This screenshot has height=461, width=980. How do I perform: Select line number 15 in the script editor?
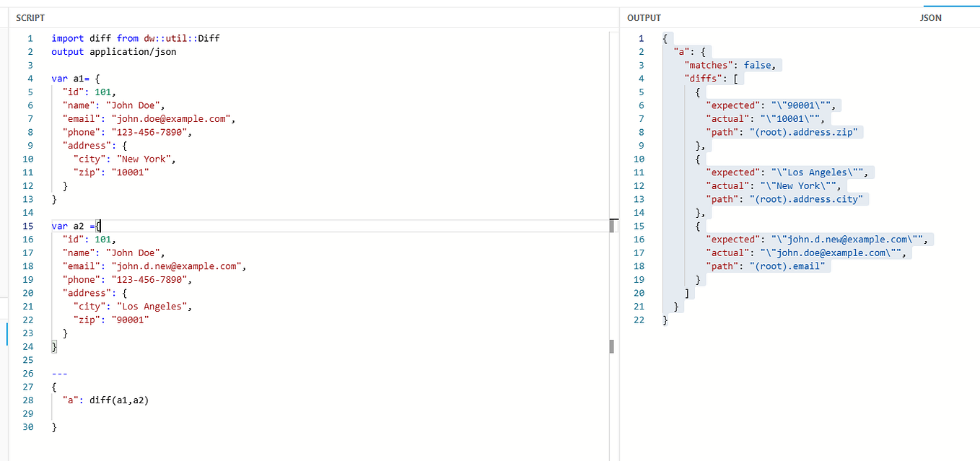27,226
